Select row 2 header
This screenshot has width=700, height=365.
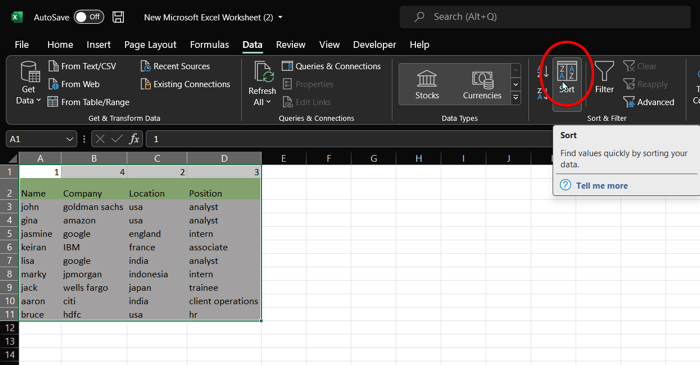(x=9, y=189)
